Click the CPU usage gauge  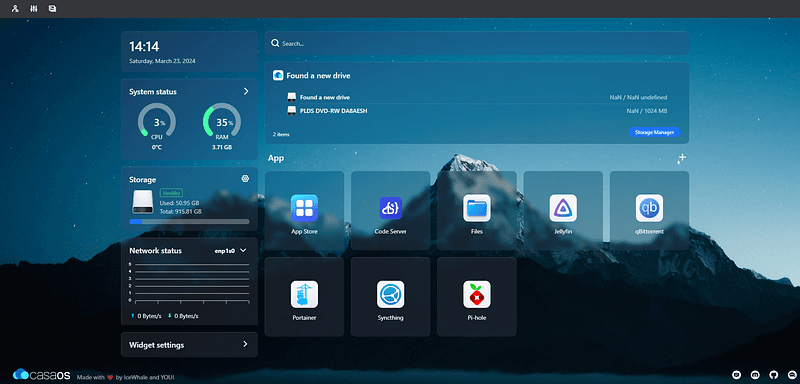(x=157, y=121)
